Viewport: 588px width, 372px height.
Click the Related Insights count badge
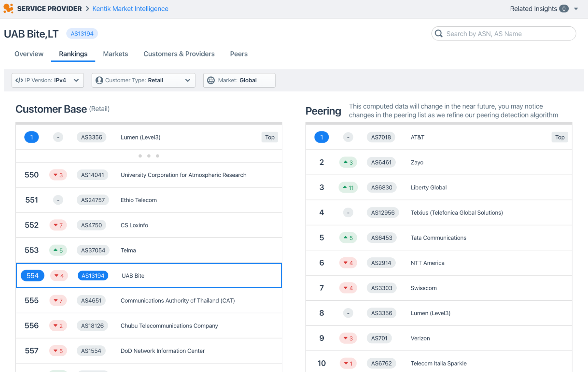pos(564,9)
